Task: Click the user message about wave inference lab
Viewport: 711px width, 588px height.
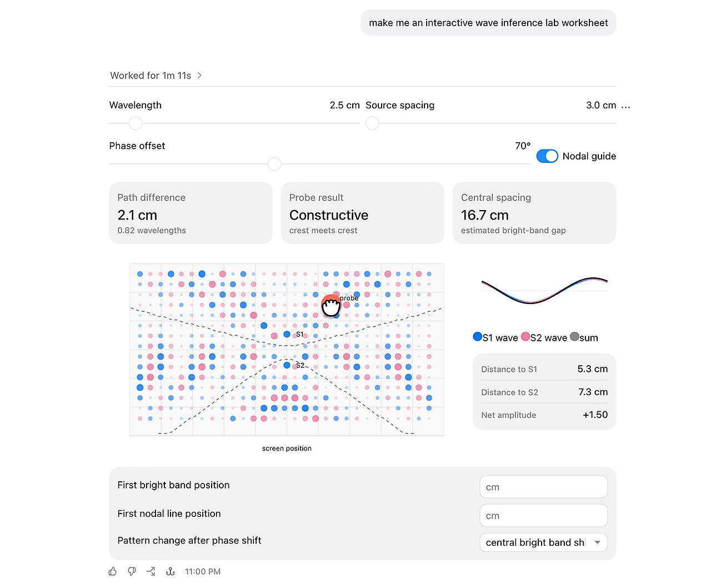Action: click(488, 23)
